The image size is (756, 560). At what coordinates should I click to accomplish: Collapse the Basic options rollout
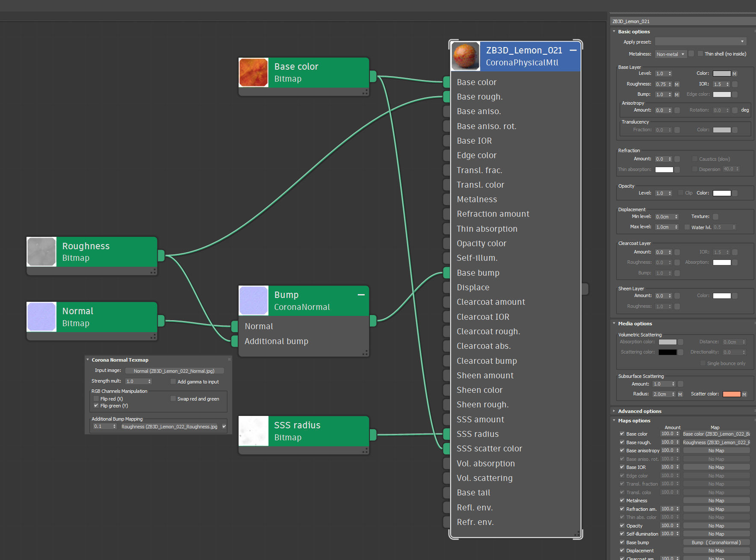point(614,31)
